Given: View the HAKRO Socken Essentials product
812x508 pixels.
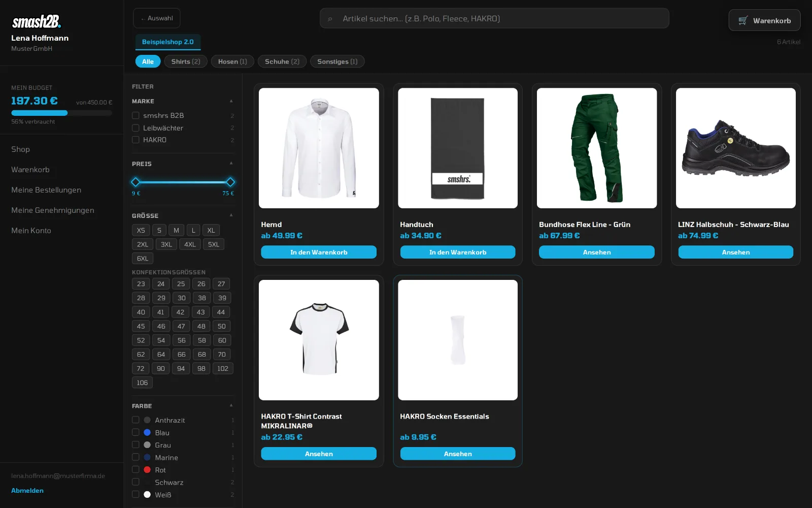Looking at the screenshot, I should pyautogui.click(x=458, y=454).
